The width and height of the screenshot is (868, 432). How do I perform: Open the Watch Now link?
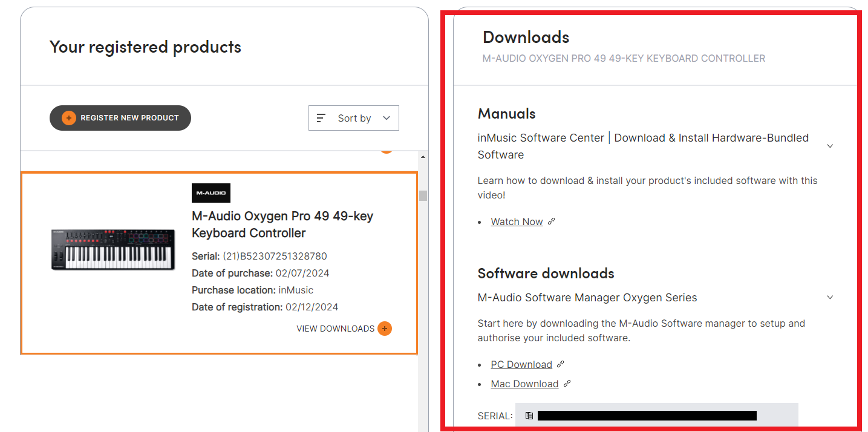click(517, 221)
